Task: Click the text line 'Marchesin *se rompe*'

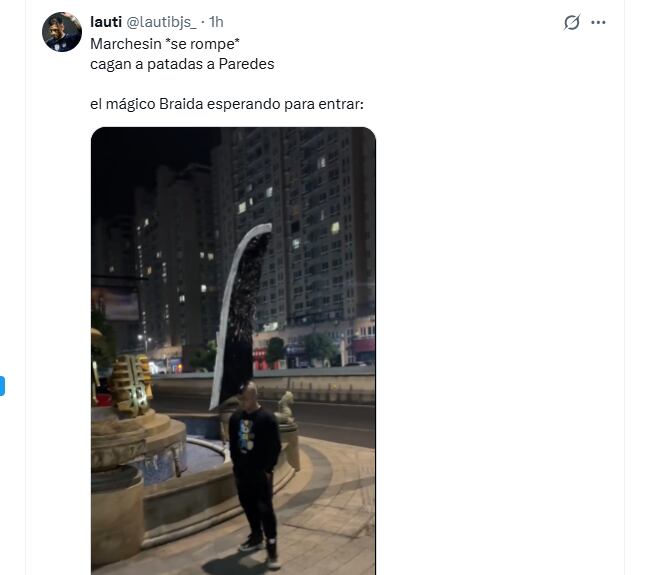Action: tap(165, 44)
